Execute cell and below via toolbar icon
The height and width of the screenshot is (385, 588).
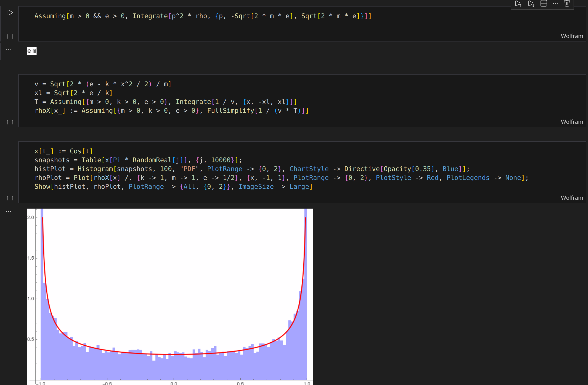click(x=531, y=4)
